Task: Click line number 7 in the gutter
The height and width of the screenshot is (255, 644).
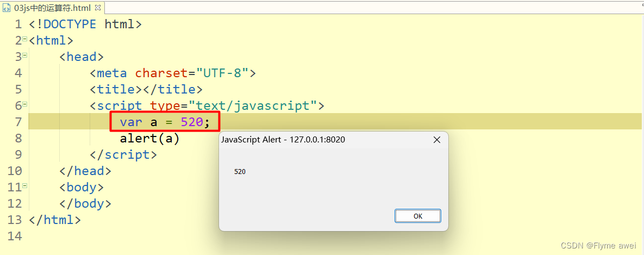Action: click(x=18, y=122)
